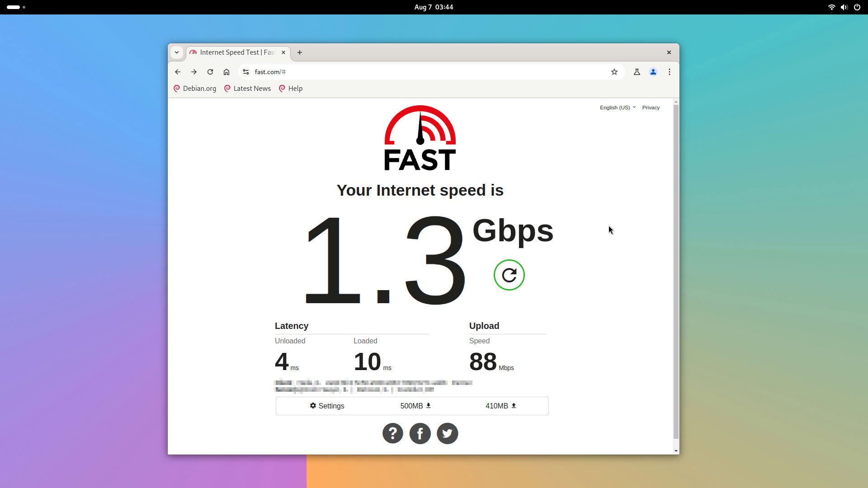
Task: Close the Internet Speed Test tab
Action: click(x=283, y=52)
